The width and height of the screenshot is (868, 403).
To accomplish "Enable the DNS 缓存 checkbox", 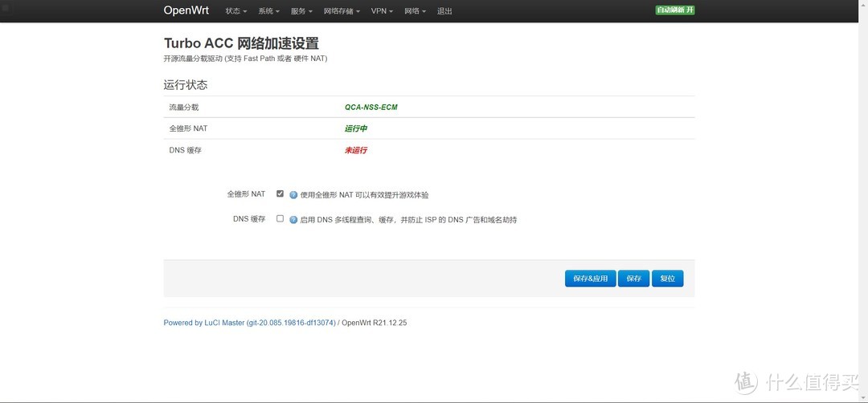I will (x=280, y=218).
